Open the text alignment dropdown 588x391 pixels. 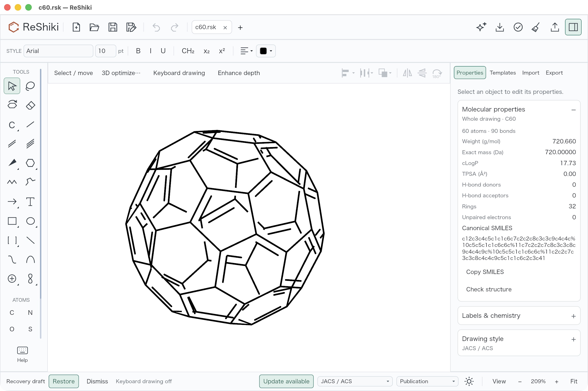click(x=246, y=51)
